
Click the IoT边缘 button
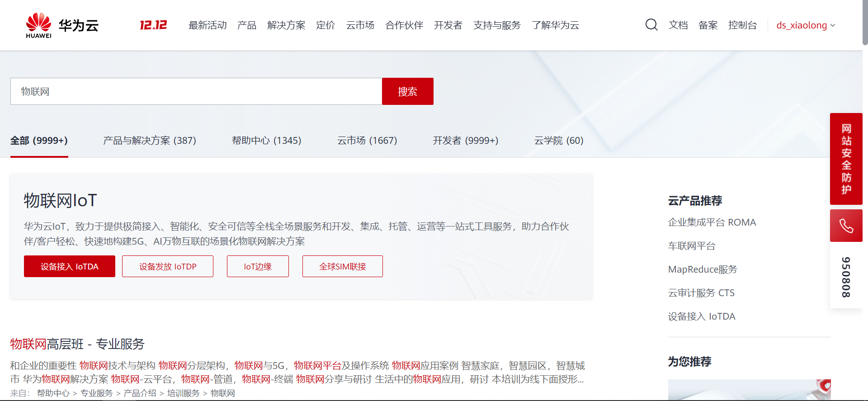(x=258, y=266)
